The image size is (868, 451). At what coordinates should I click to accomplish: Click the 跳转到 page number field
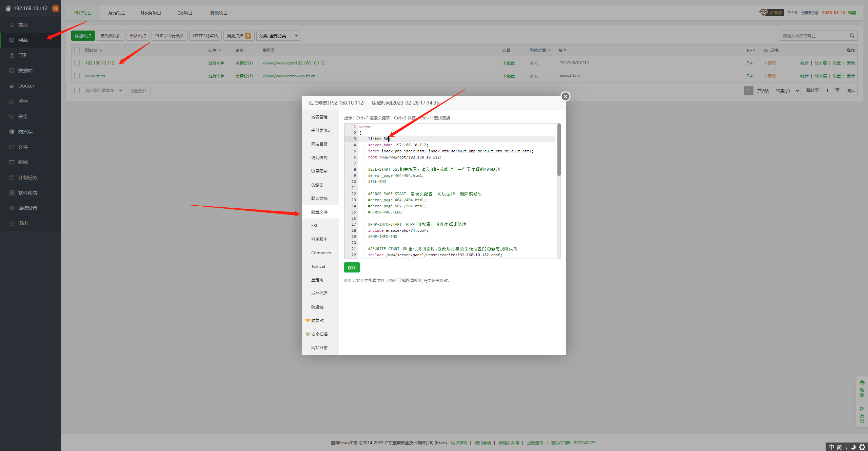pos(827,91)
